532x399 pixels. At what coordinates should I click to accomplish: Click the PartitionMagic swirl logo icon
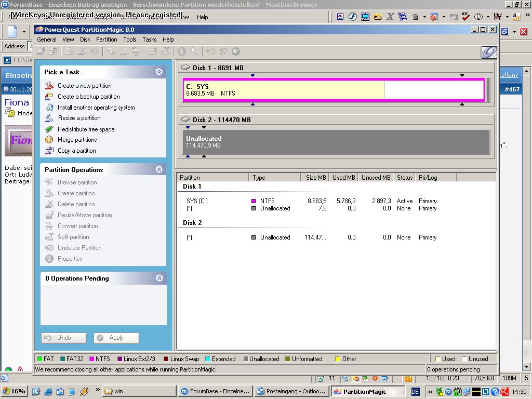point(489,52)
